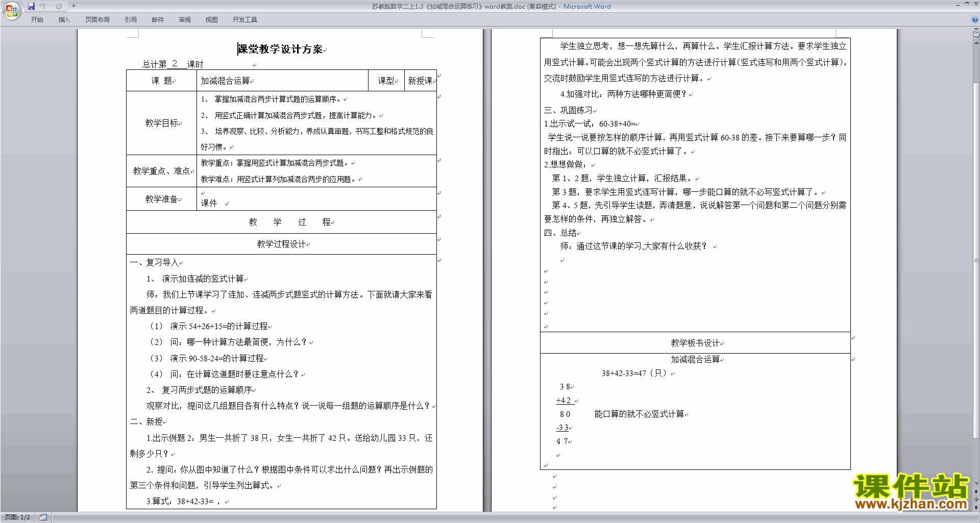Open the 邮件 ribbon tab
Viewport: 980px width, 523px height.
coord(158,19)
